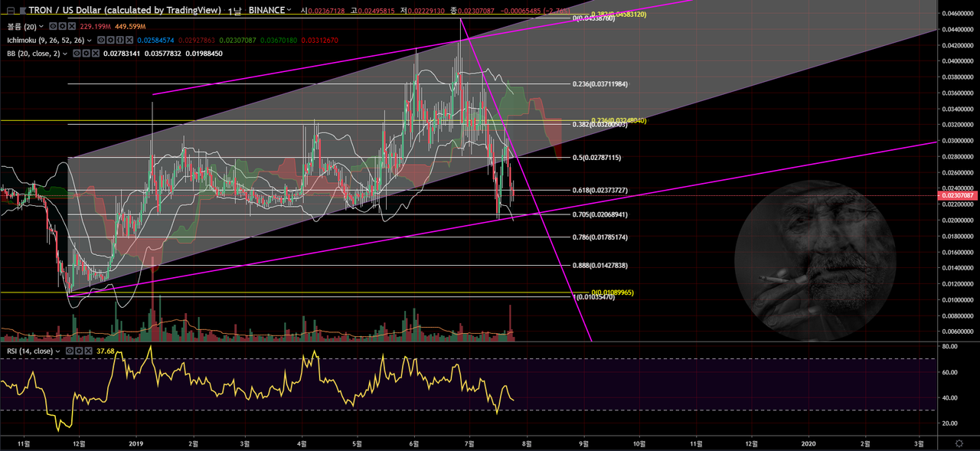Collapse chart legend with minus box icon
980x451 pixels.
click(11, 11)
